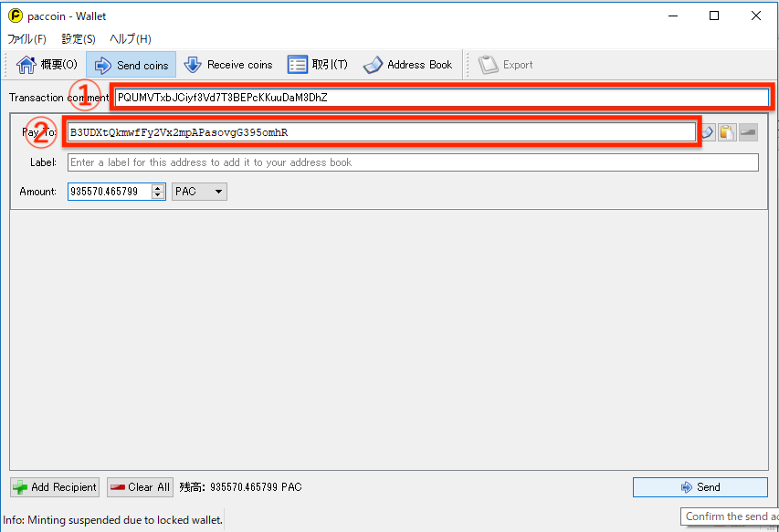Open the ヘルプ(H) help menu
Screen dimensions: 779x532
[x=131, y=38]
